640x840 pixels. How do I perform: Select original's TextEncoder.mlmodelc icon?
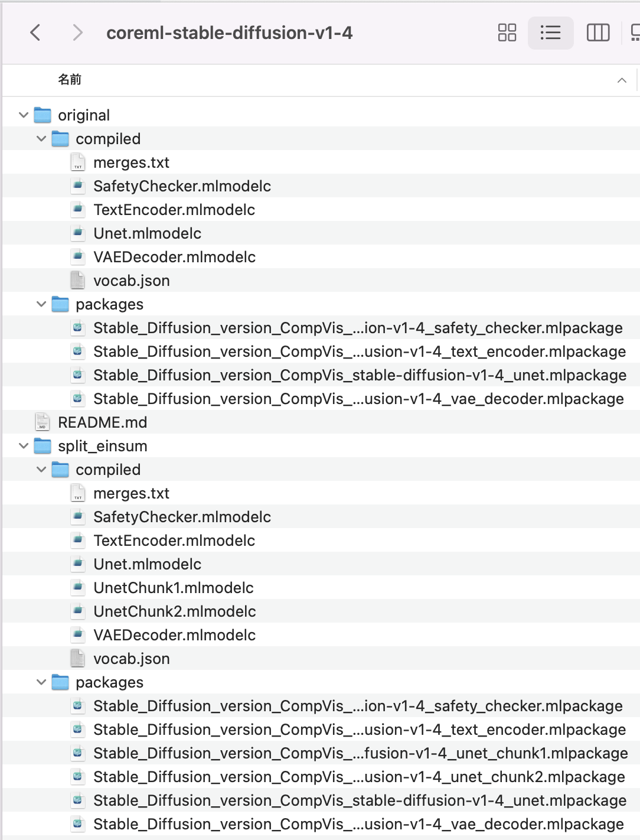click(x=78, y=210)
